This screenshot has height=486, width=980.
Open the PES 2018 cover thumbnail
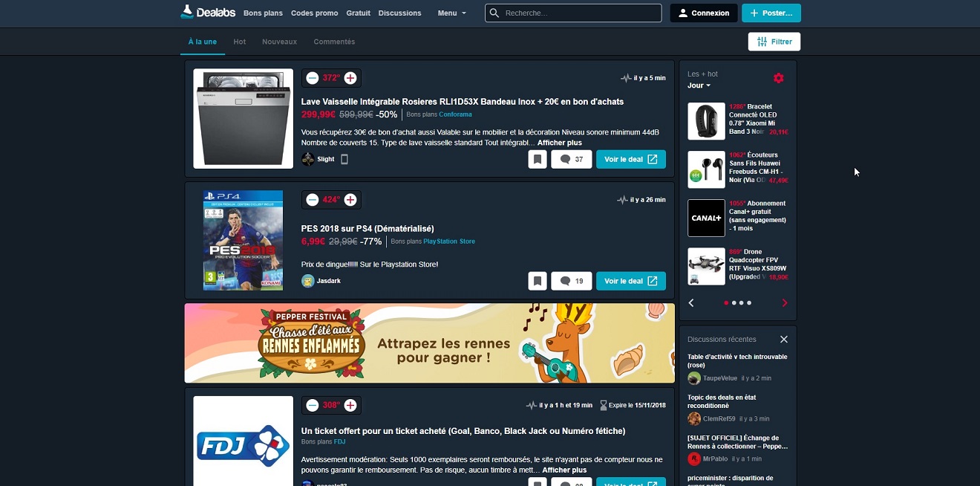pyautogui.click(x=243, y=240)
